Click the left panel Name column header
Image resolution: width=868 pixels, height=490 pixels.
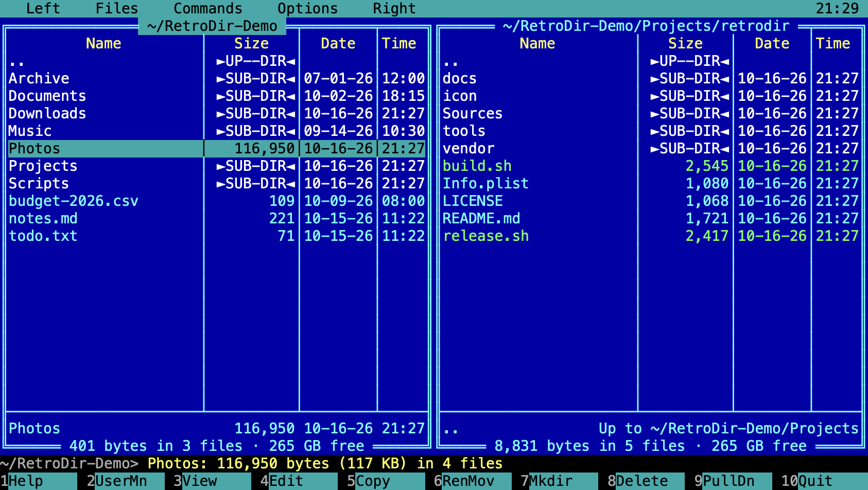(103, 43)
